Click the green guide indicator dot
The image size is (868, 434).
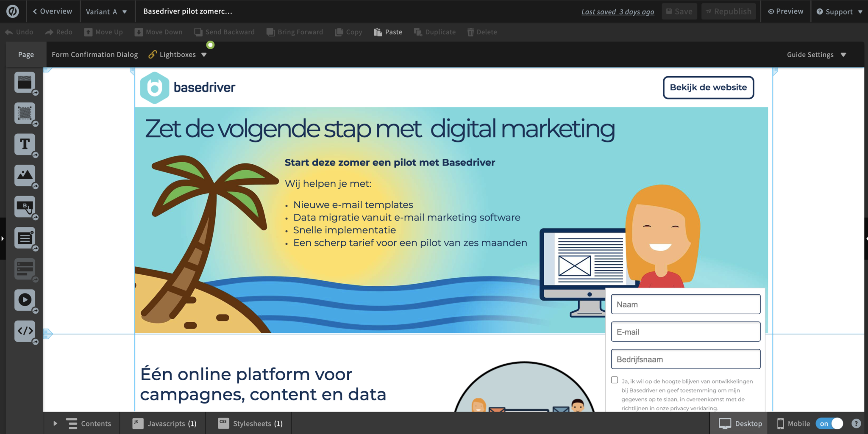coord(210,45)
